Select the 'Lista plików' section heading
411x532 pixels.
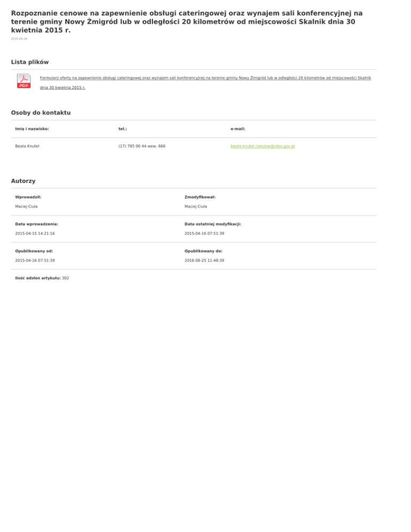point(30,63)
